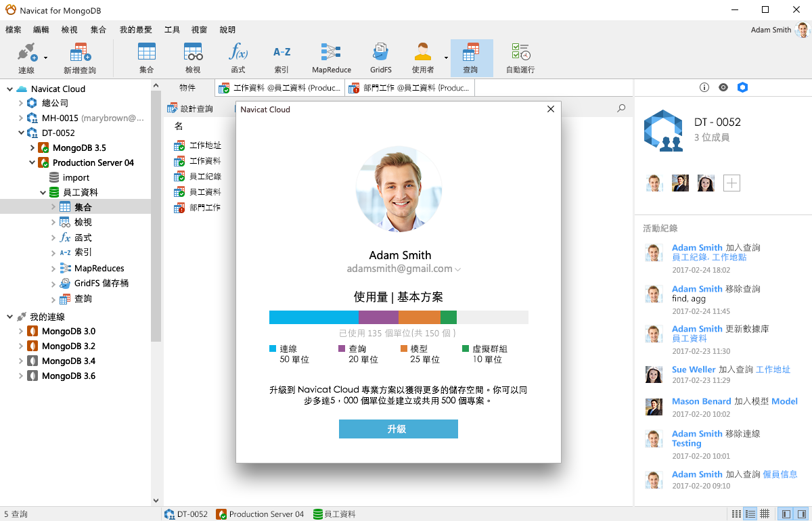This screenshot has height=521, width=812.
Task: Click the orange 模型 legend swatch
Action: click(x=404, y=348)
